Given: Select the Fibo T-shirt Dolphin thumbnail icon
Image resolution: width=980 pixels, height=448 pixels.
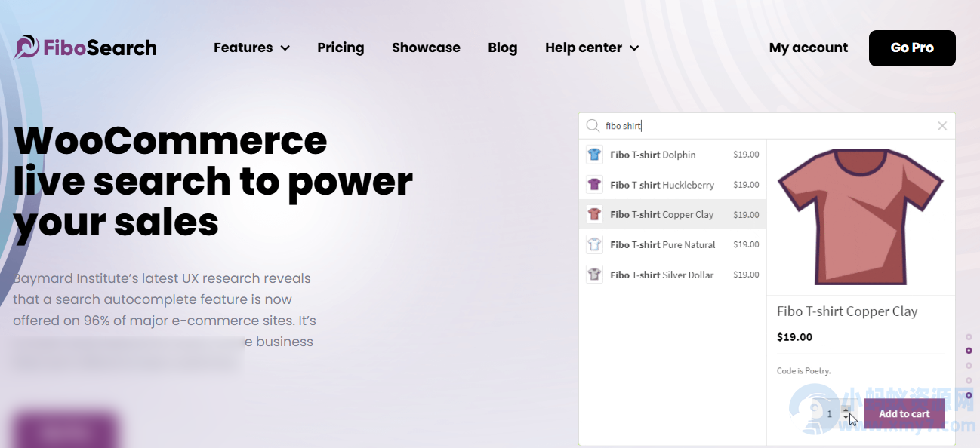Looking at the screenshot, I should [594, 154].
